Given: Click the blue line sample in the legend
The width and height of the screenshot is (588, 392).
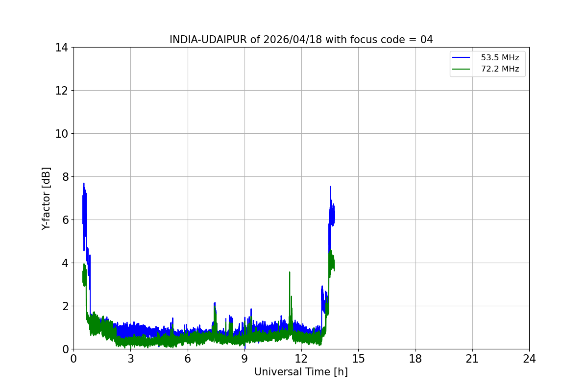Looking at the screenshot, I should (462, 58).
